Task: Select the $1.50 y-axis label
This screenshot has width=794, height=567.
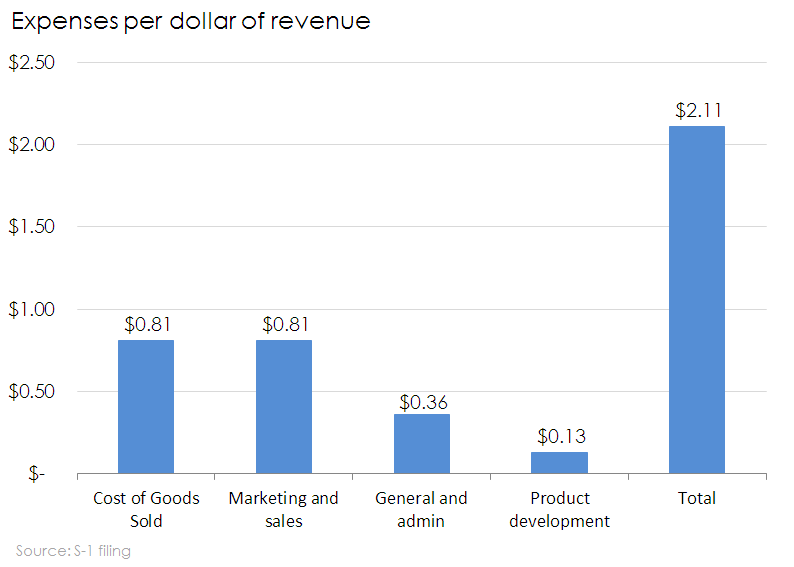Action: coord(31,227)
